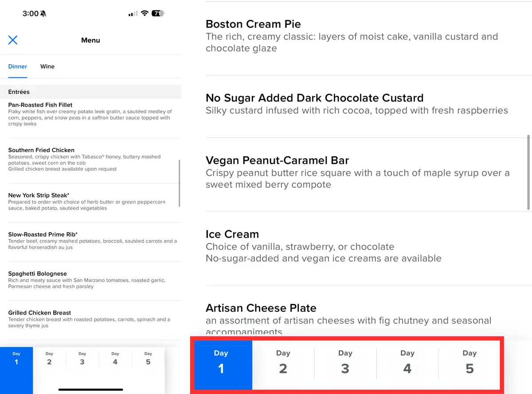Select Day 2 in the small day bar
The height and width of the screenshot is (394, 532).
tap(49, 359)
